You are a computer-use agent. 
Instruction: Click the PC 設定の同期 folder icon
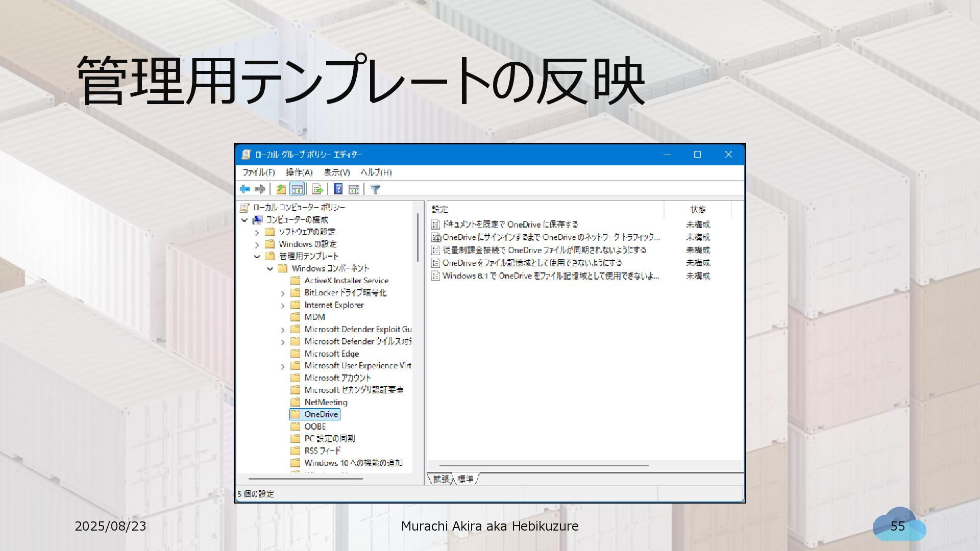(295, 439)
